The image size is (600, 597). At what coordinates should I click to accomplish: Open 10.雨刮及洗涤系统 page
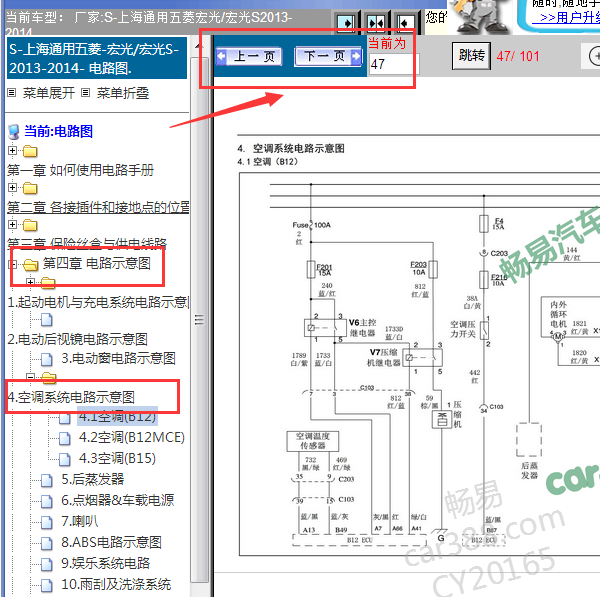tap(116, 584)
